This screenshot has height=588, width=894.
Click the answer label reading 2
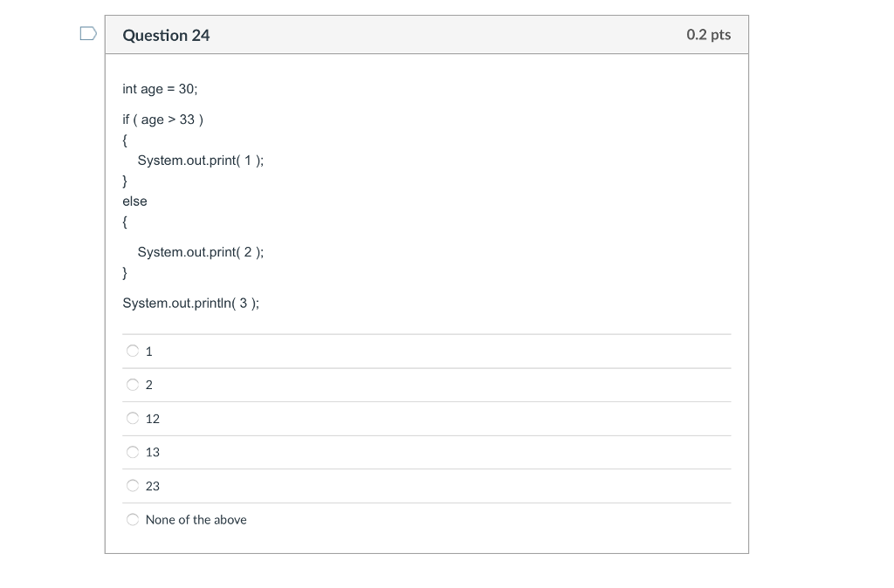tap(148, 385)
